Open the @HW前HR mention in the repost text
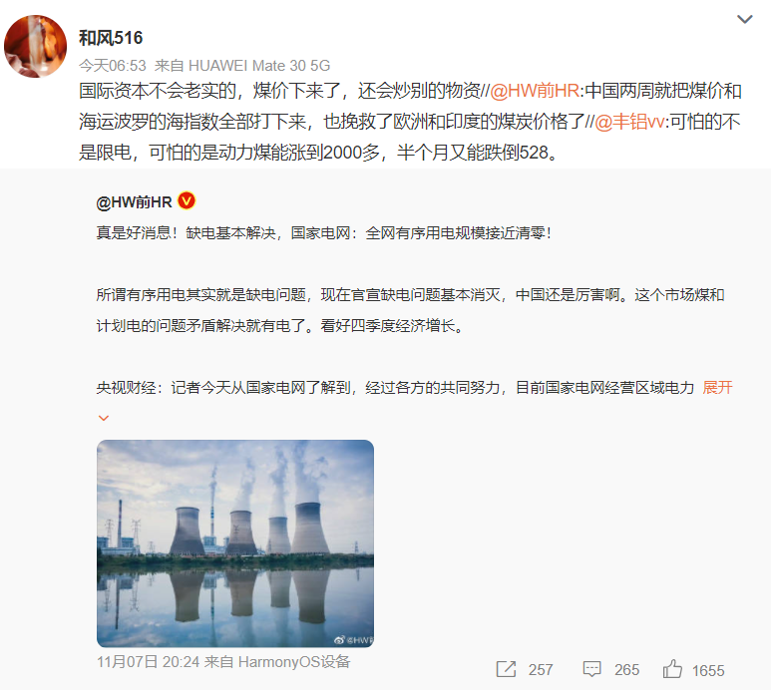 point(535,91)
